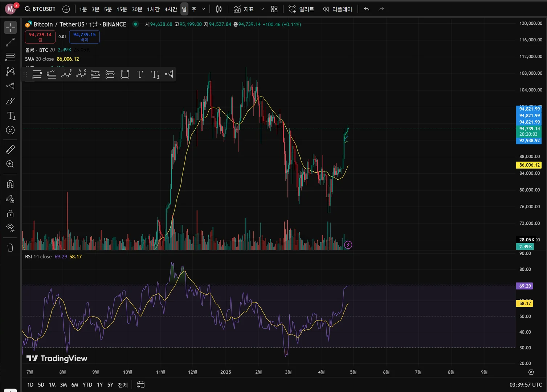Click the red 94,739.14 sell button

click(x=40, y=37)
